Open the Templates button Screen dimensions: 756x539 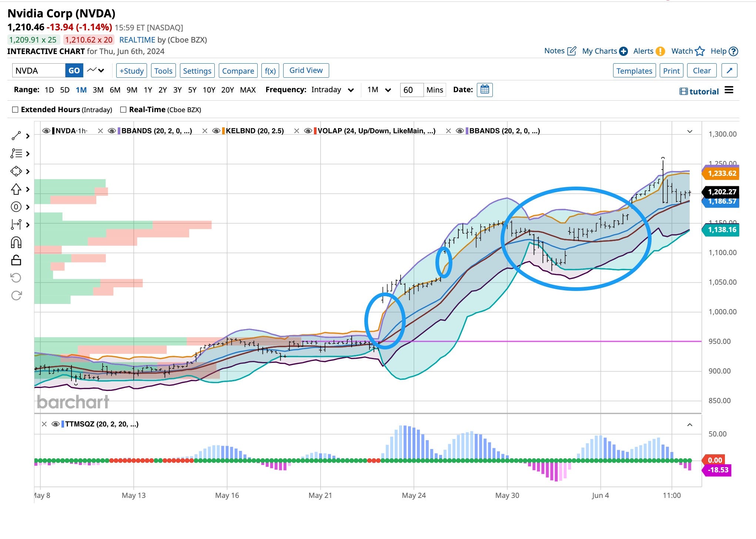(634, 71)
